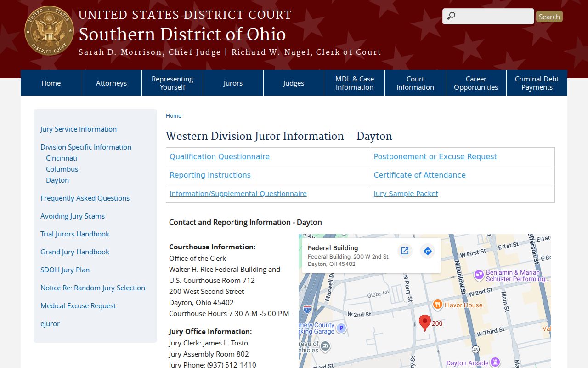Click the parking garage P marker

coord(341,328)
